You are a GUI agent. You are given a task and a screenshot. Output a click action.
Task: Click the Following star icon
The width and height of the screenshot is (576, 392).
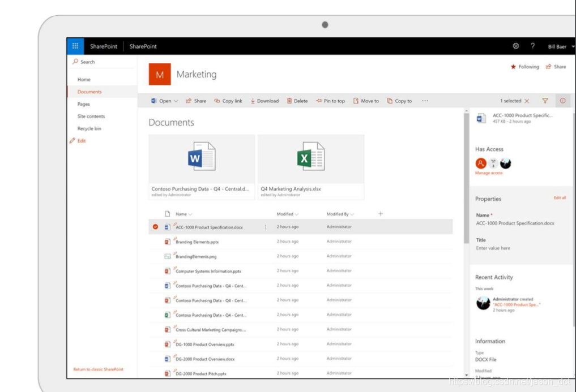click(513, 67)
